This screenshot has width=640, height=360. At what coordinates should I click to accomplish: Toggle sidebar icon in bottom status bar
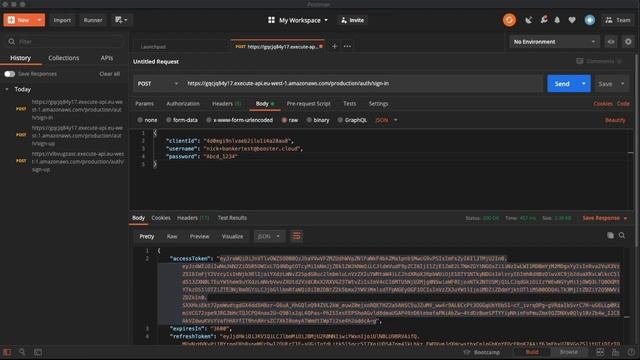tap(7, 352)
